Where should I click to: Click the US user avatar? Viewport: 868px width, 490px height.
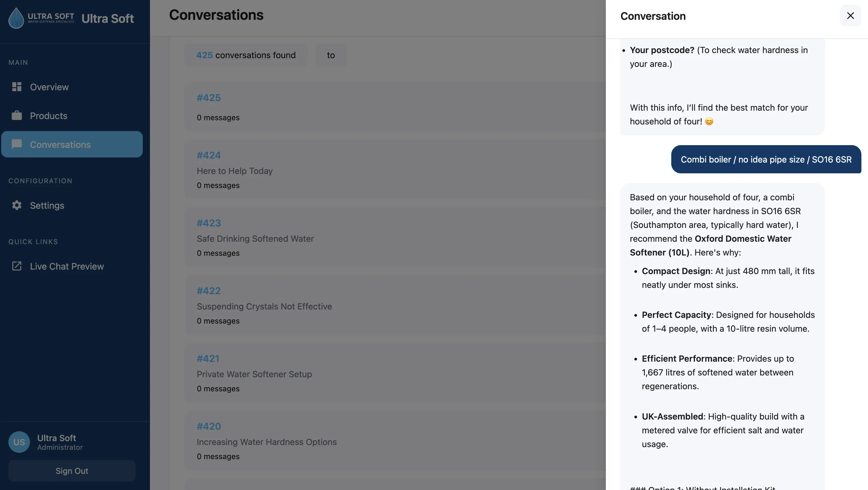19,442
